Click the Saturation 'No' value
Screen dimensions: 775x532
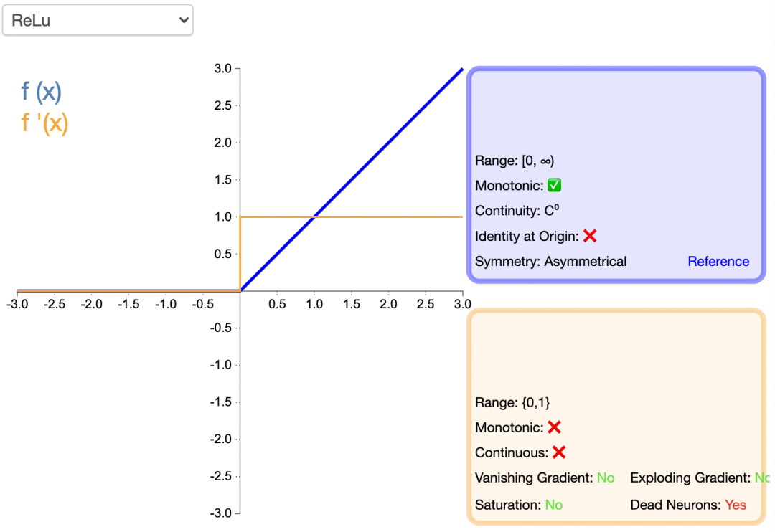[553, 505]
